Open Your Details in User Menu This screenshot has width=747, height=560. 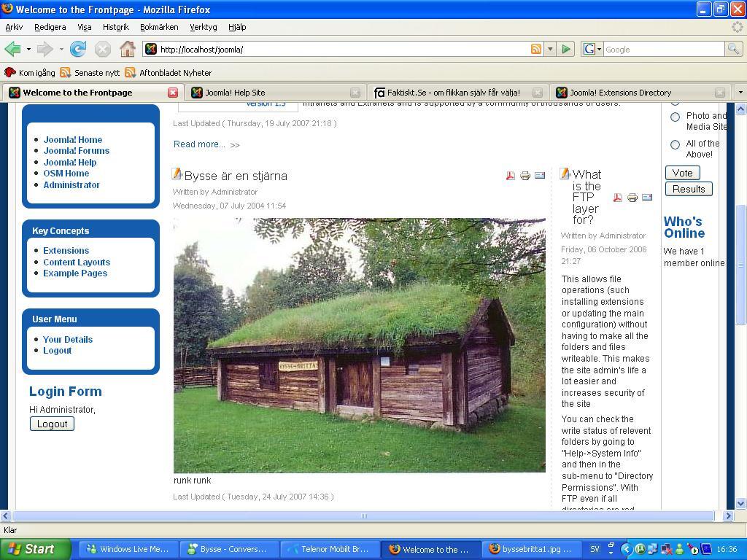click(x=68, y=340)
